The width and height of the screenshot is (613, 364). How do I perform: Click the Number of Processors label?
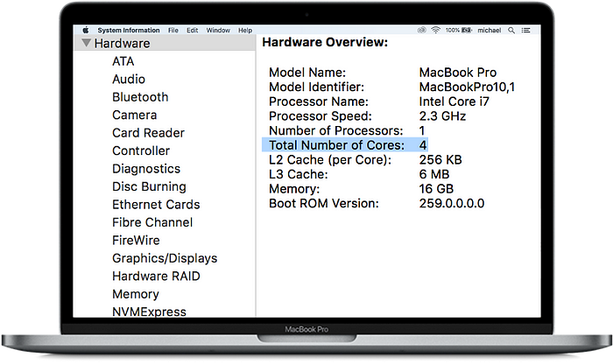point(335,131)
